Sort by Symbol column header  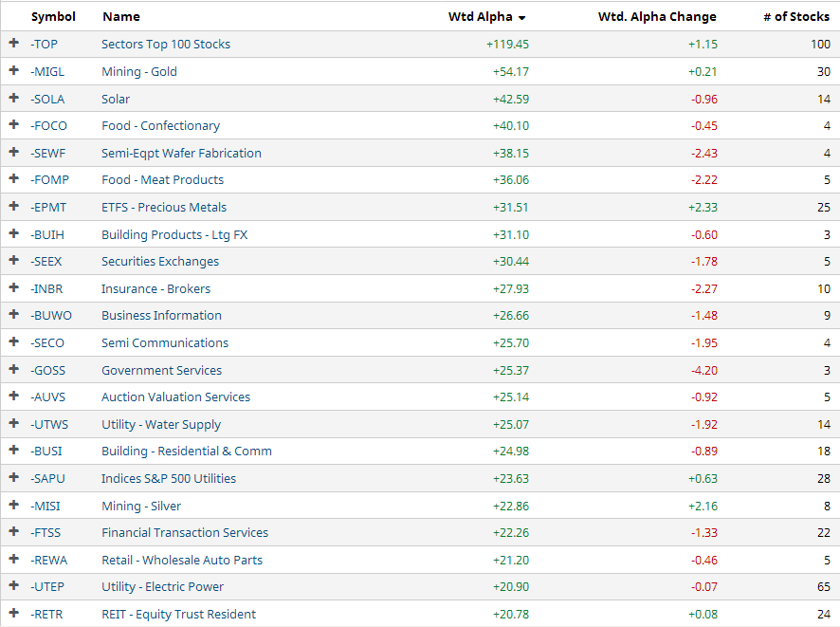click(53, 17)
